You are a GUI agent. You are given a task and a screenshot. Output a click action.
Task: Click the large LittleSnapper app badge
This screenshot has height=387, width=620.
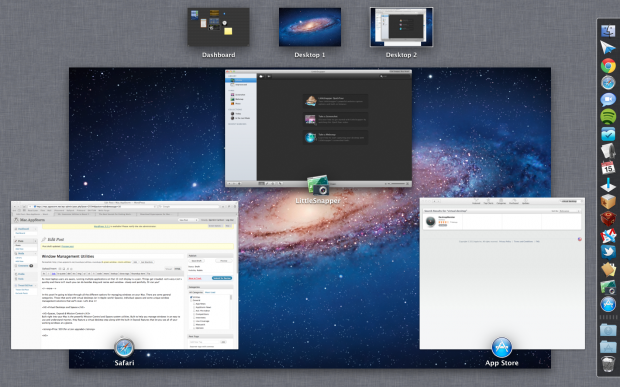[x=318, y=185]
